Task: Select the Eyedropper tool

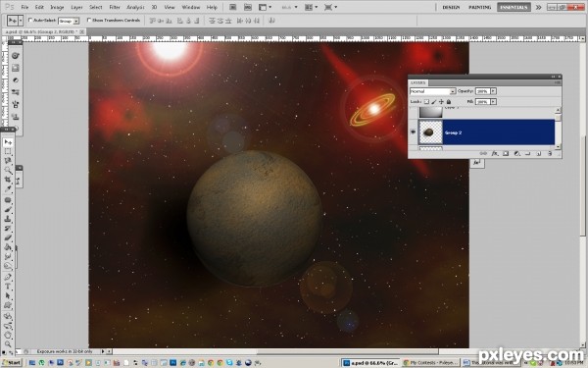Action: (x=8, y=189)
